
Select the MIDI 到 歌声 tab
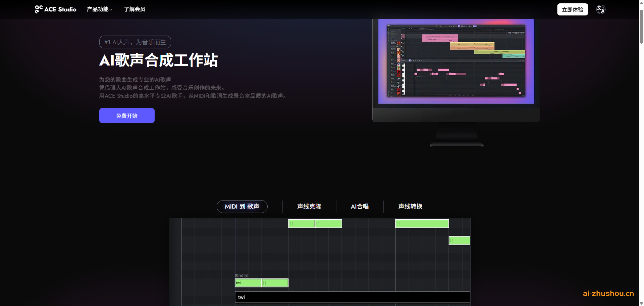click(242, 207)
